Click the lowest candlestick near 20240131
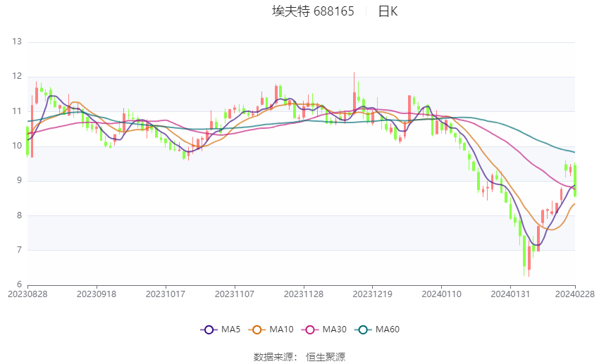Image resolution: width=599 pixels, height=364 pixels. pos(529,258)
